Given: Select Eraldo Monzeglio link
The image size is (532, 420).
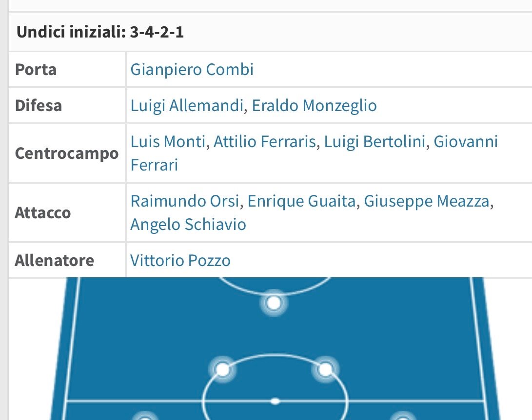Looking at the screenshot, I should point(314,105).
